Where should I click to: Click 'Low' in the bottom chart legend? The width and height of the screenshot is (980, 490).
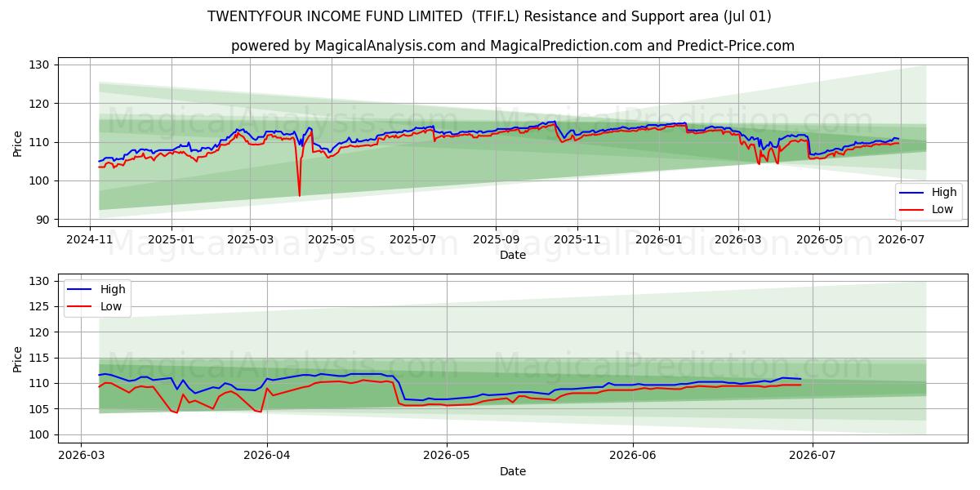tap(111, 306)
